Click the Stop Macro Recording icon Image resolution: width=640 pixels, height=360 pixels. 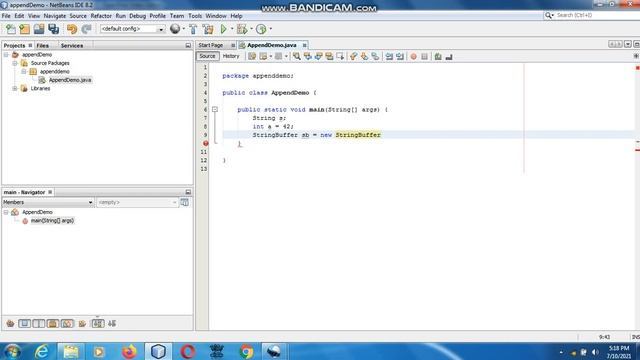[424, 56]
